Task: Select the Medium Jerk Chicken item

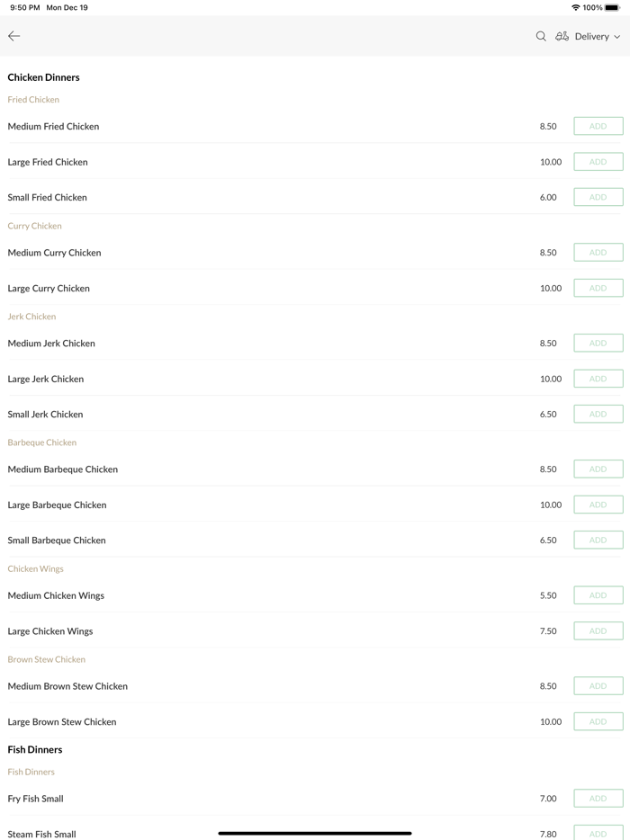Action: point(51,344)
